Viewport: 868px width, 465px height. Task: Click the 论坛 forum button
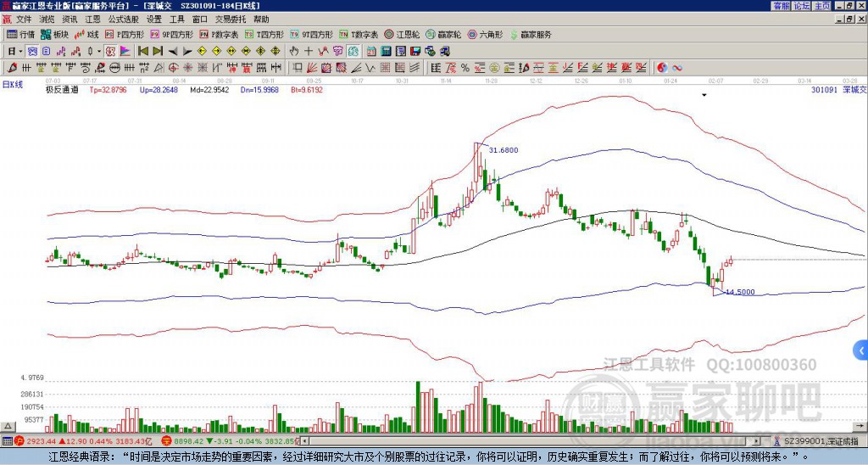(802, 6)
